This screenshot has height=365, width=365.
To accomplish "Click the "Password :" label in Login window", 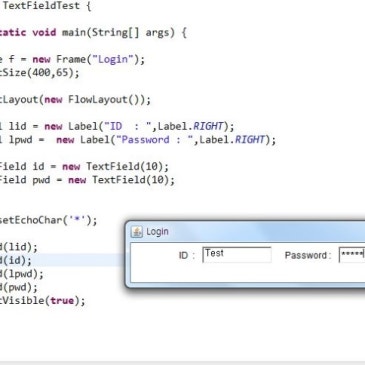I will [308, 256].
